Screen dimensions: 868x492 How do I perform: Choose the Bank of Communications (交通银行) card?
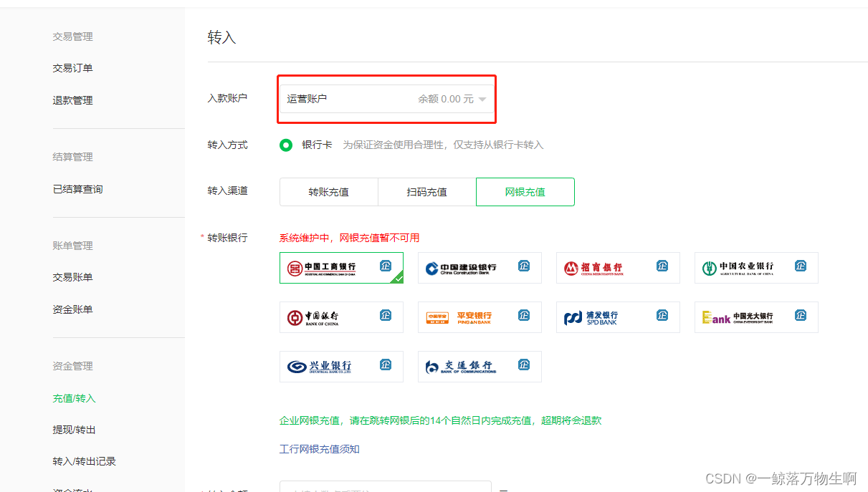(480, 367)
